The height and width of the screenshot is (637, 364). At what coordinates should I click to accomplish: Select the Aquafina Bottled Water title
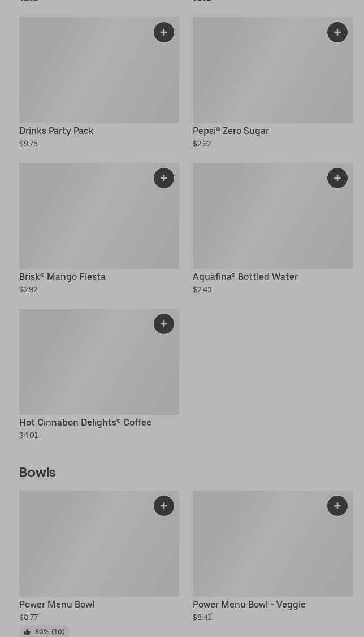point(245,276)
